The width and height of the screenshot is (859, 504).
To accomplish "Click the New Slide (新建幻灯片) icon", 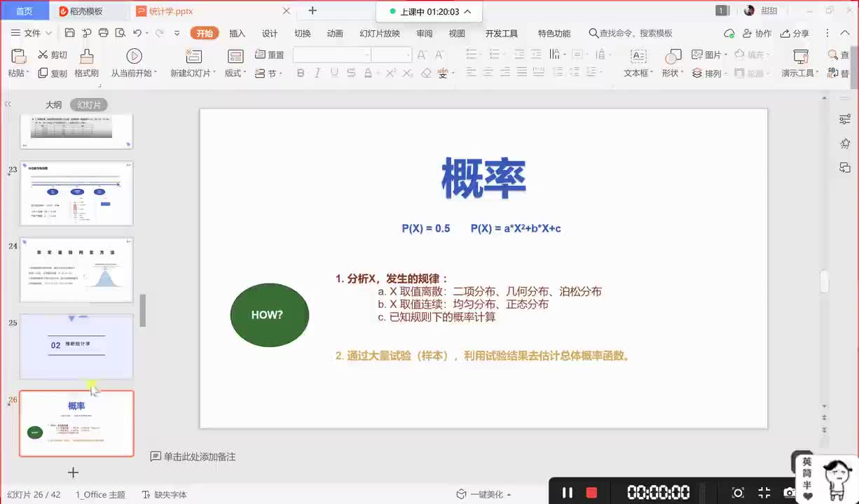I will 193,57.
